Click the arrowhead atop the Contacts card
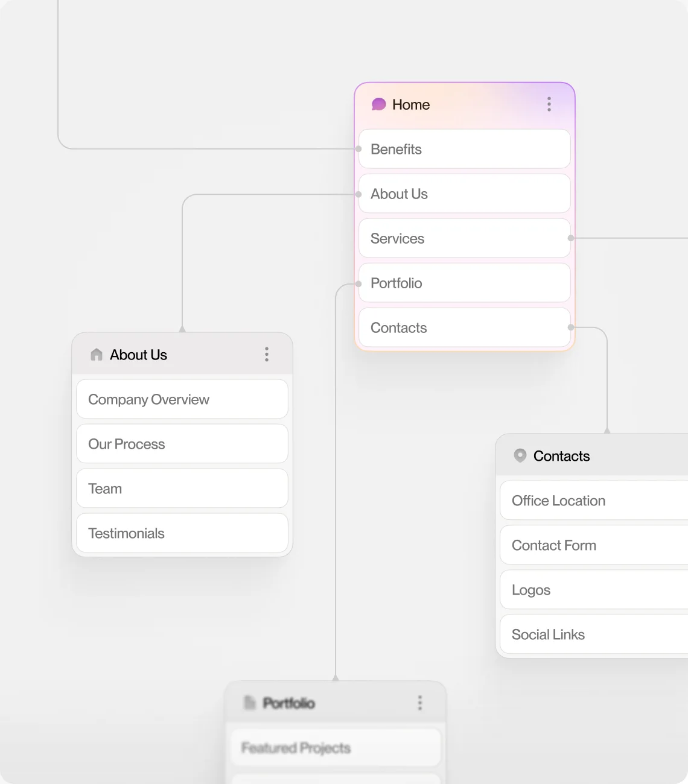 (607, 431)
